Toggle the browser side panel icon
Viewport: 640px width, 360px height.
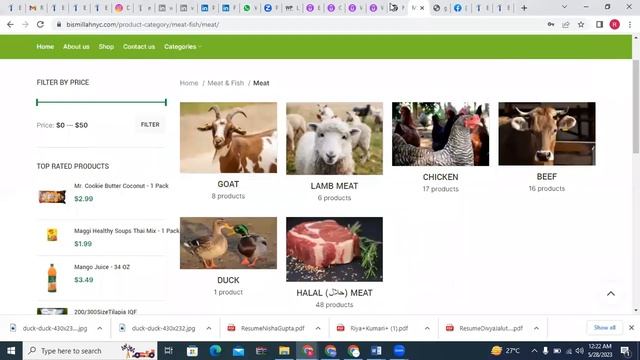pos(599,24)
